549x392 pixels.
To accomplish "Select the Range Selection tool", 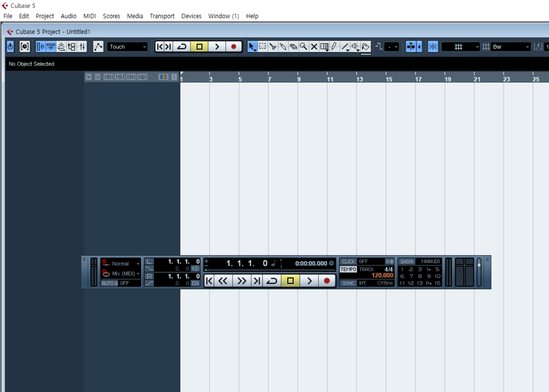I will click(263, 47).
